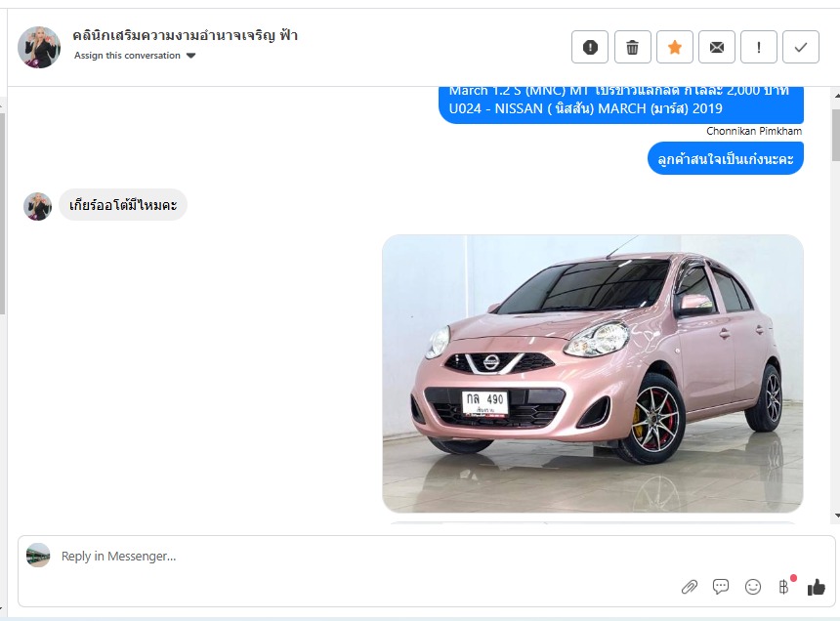The width and height of the screenshot is (840, 621).
Task: Click the U024 NISSAN MARCH 2019 message bubble
Action: coord(621,104)
